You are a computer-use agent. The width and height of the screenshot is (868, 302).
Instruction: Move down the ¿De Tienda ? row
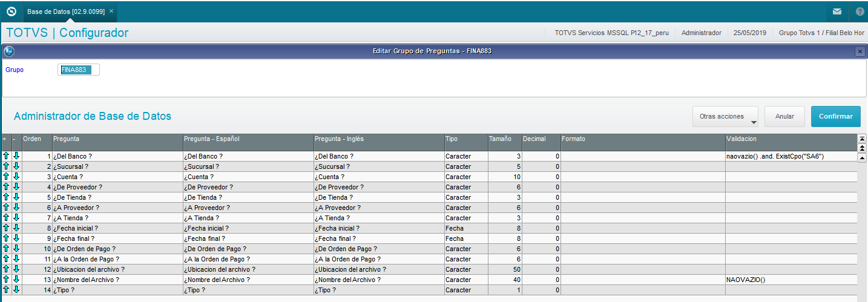pyautogui.click(x=16, y=197)
